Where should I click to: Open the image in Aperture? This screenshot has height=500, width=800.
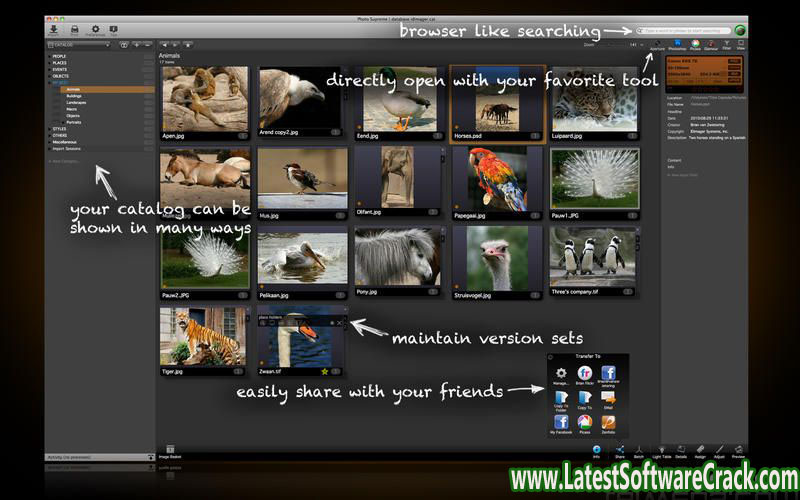pos(656,44)
